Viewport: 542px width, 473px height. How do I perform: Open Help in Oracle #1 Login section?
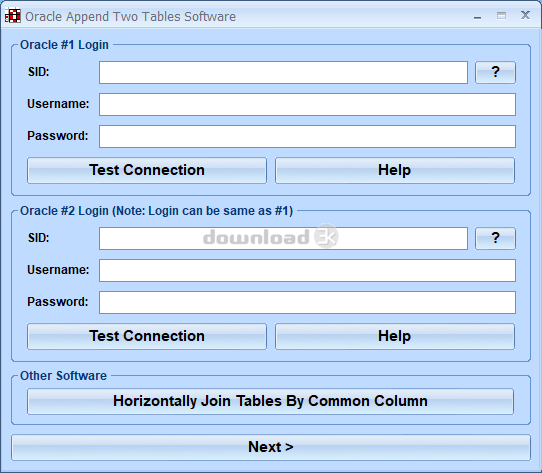tap(395, 170)
